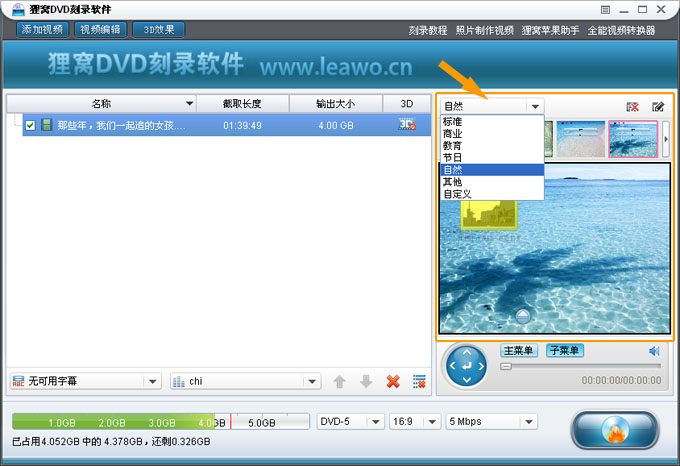Screen dimensions: 680x466
Task: Click the left arrow on navigation pad
Action: 452,366
